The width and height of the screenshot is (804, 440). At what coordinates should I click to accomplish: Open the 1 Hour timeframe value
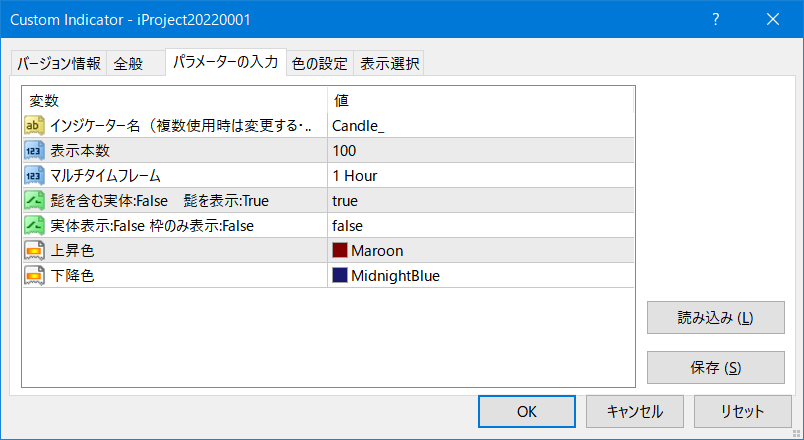480,176
